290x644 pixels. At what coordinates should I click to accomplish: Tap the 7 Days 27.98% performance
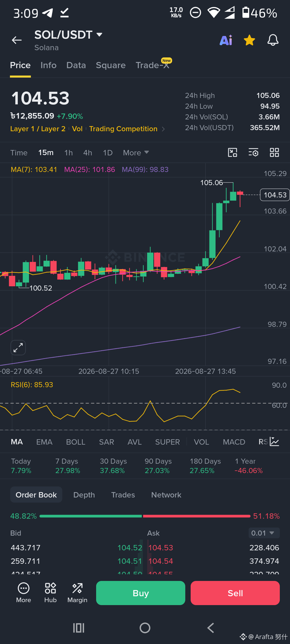(x=68, y=466)
